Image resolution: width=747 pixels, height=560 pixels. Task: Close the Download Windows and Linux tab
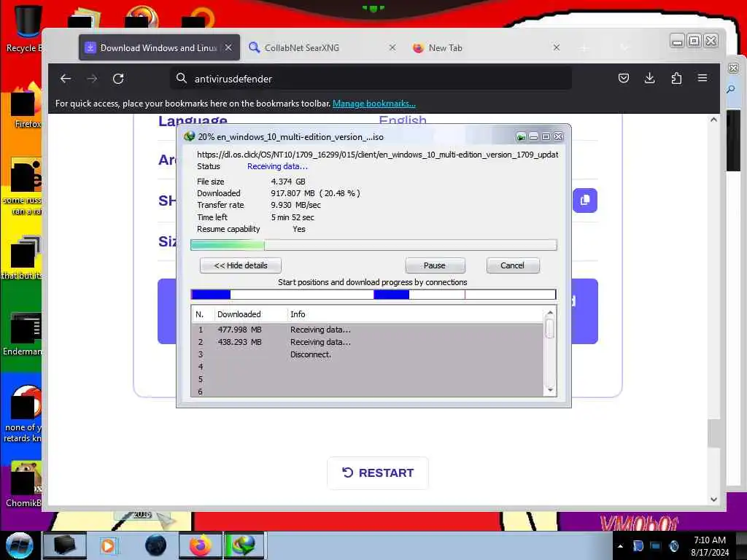(228, 47)
